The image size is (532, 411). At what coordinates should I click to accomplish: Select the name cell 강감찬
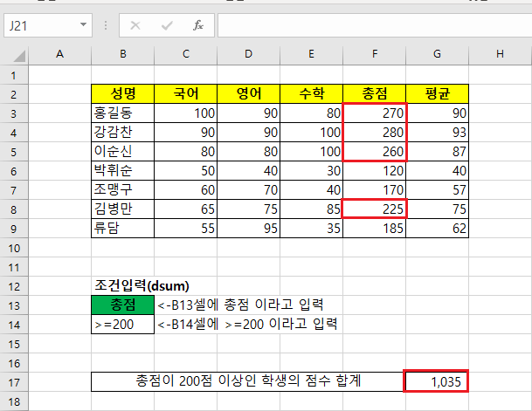pyautogui.click(x=123, y=132)
